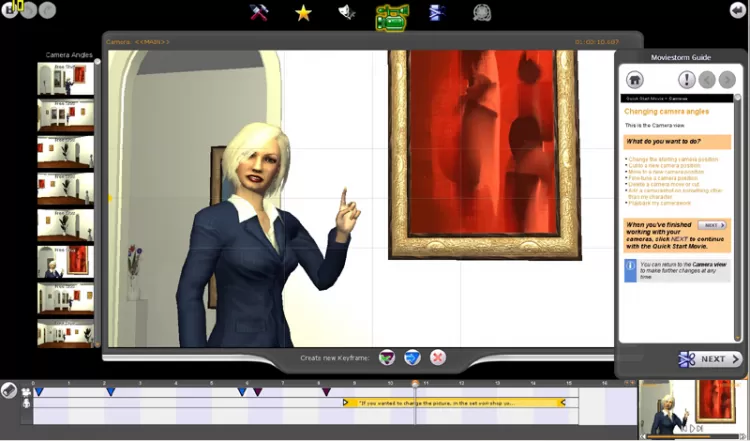
Task: Click the Save disk icon
Action: [10, 10]
